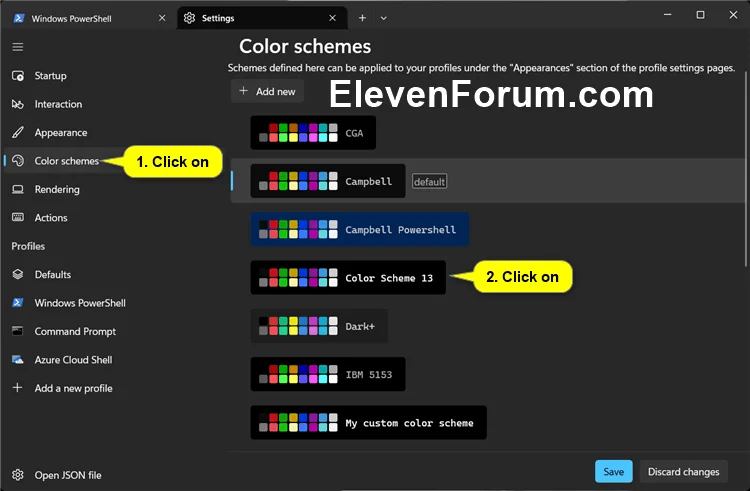Click the Actions keyboard icon
This screenshot has height=491, width=750.
pyautogui.click(x=18, y=218)
